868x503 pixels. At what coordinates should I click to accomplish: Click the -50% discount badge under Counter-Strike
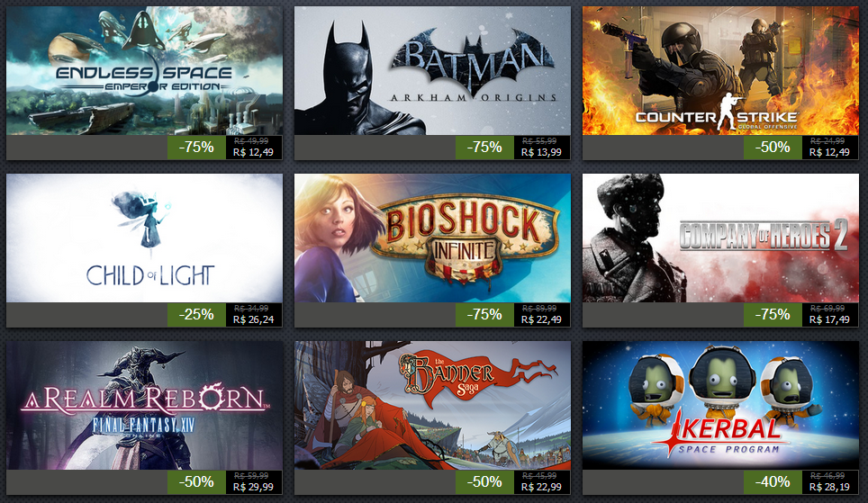pos(773,148)
